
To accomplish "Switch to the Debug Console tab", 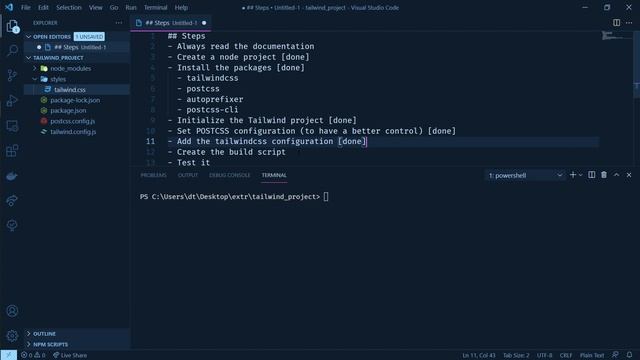I will (230, 175).
